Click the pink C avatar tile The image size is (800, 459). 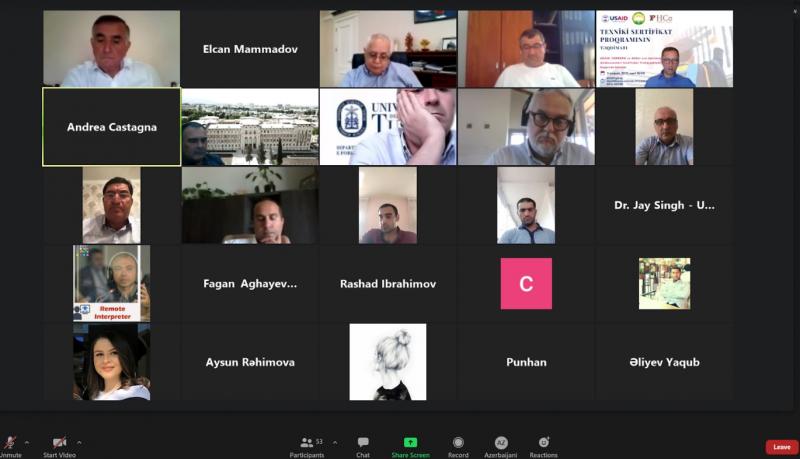[x=526, y=284]
